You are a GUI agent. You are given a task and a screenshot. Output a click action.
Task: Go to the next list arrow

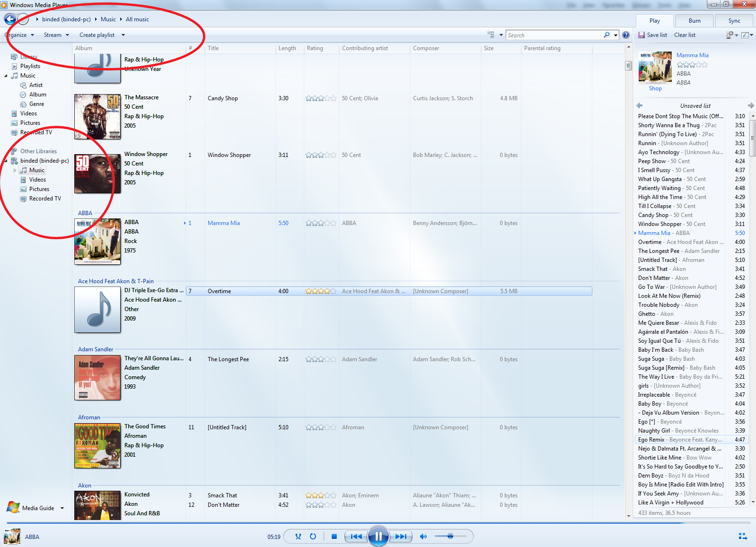pos(750,105)
